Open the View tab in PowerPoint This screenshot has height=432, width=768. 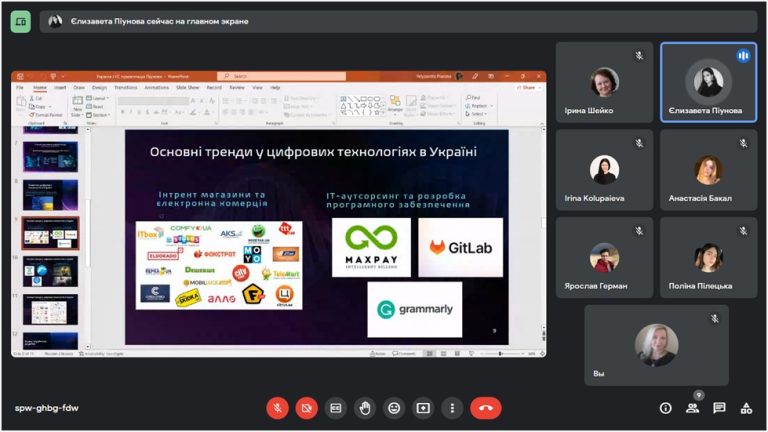[x=257, y=87]
